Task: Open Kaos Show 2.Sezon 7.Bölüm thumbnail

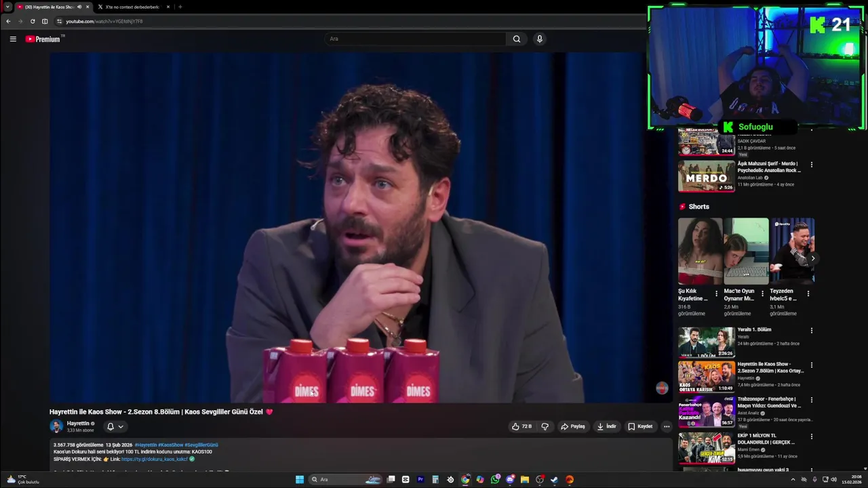Action: tap(706, 377)
